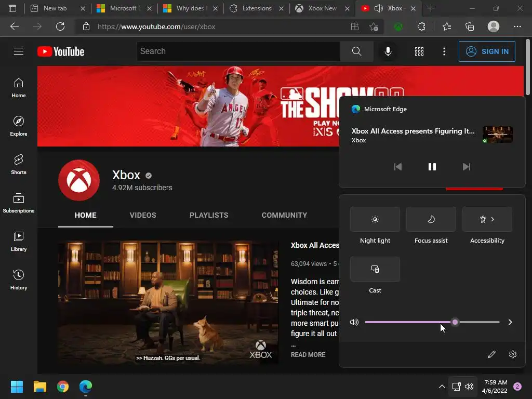Skip to previous track in media panel

[x=397, y=167]
